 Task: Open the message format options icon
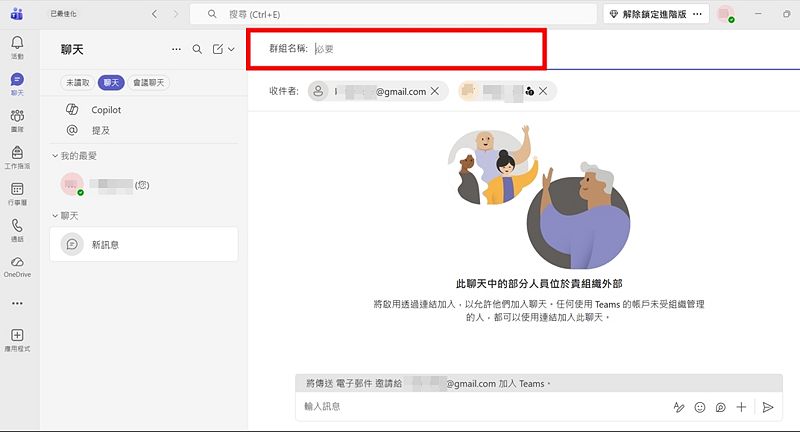point(679,407)
